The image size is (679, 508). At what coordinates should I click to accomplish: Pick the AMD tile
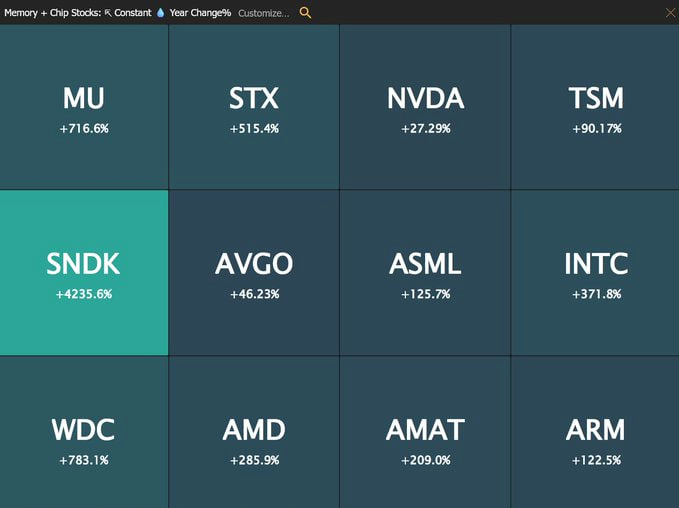pyautogui.click(x=254, y=432)
